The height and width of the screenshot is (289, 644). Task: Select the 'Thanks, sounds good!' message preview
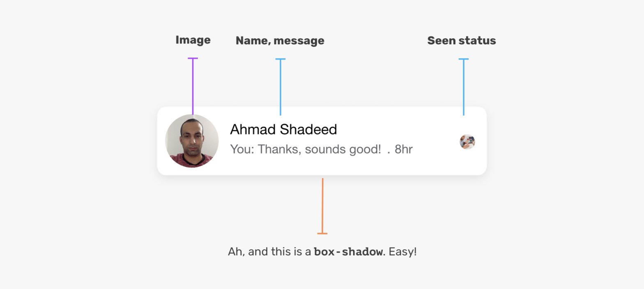tap(320, 149)
